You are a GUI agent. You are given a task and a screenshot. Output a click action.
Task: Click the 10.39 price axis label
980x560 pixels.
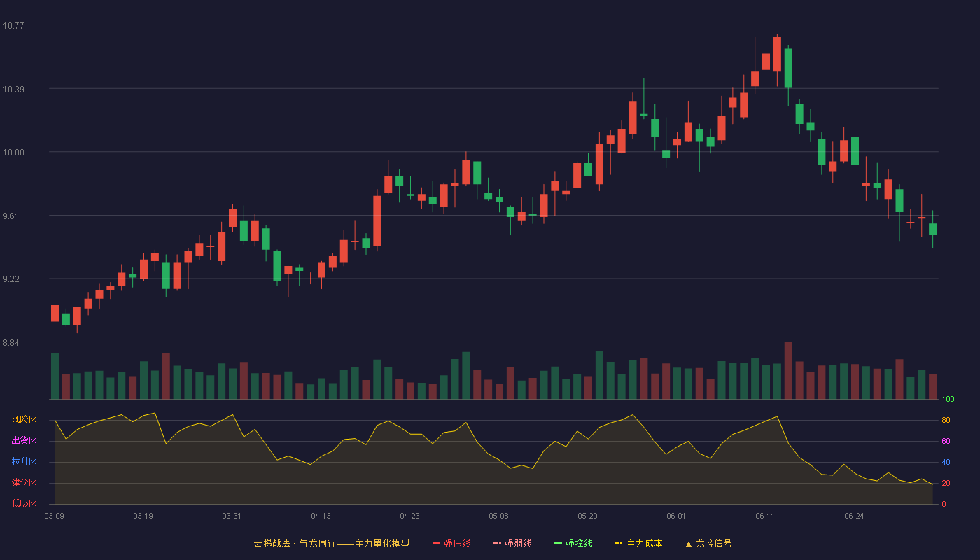13,89
